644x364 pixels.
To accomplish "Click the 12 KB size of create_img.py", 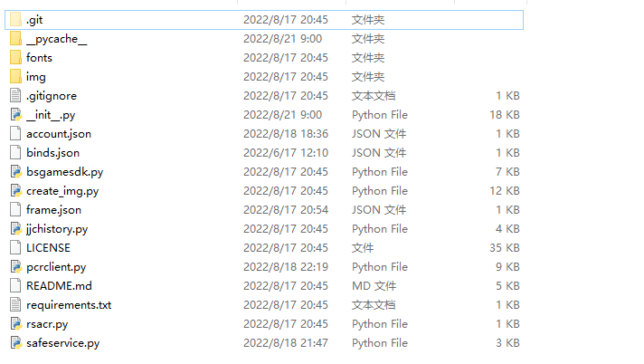I will coord(505,191).
